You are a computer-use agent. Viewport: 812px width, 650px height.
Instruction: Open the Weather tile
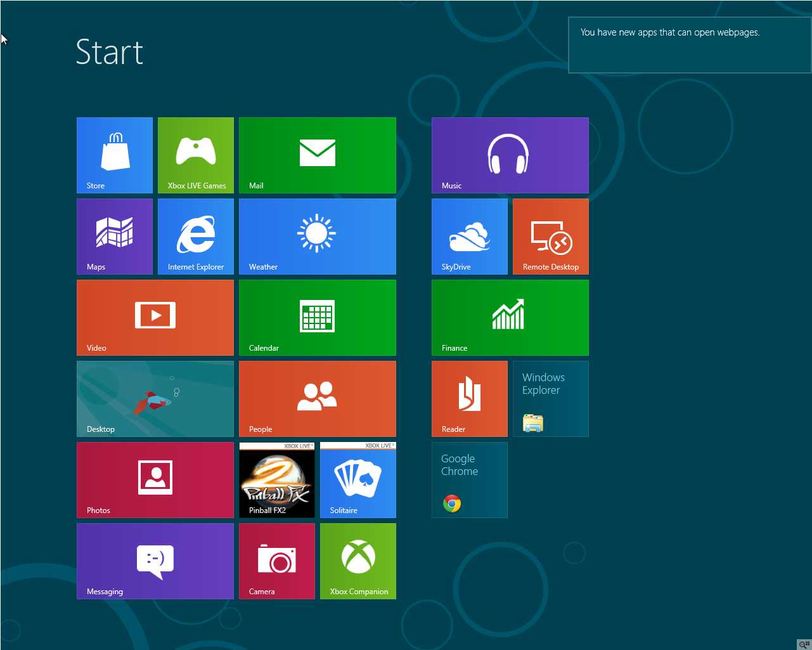318,237
